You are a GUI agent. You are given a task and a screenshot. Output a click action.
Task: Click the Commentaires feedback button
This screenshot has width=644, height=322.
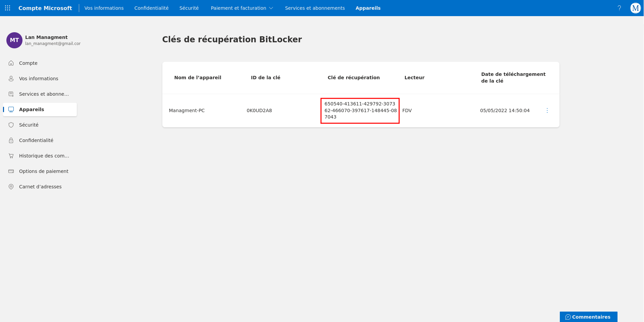pos(588,317)
